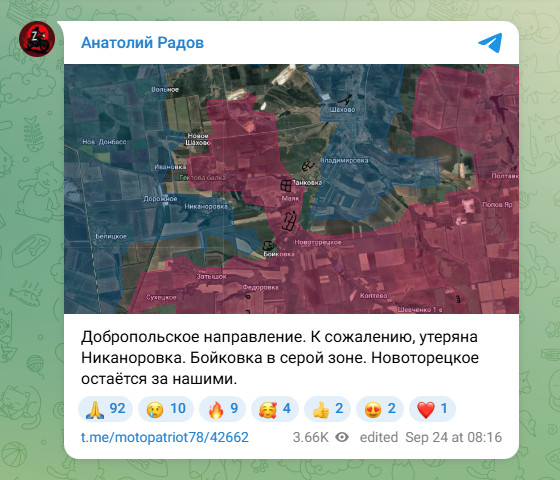
Task: Click the Владимировка label on the map
Action: [344, 160]
